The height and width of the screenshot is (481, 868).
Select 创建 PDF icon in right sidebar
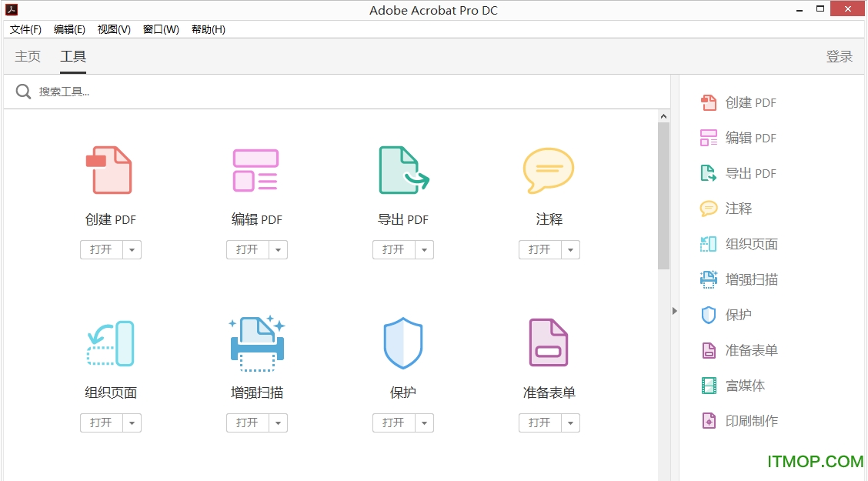tap(709, 102)
